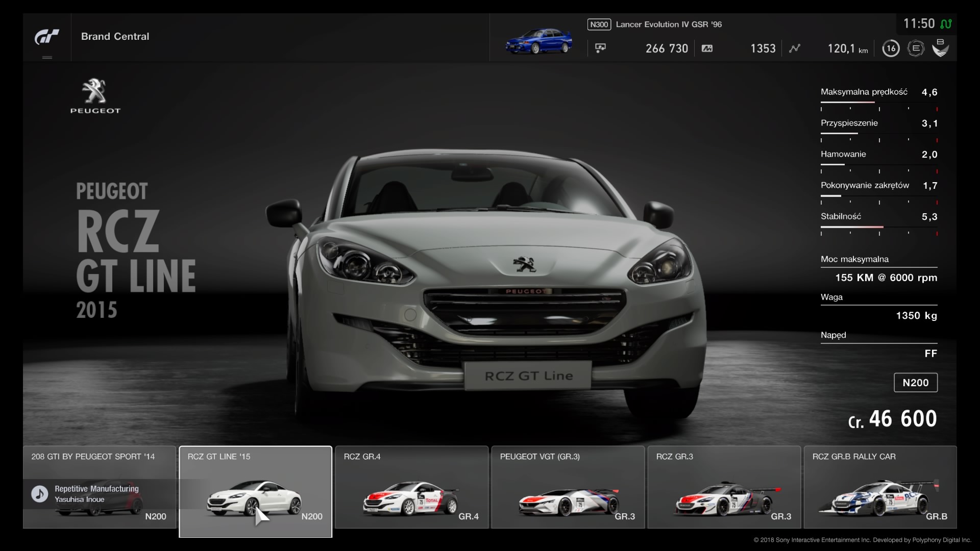Click the Cr. 46 600 price
The image size is (980, 551).
pos(892,419)
